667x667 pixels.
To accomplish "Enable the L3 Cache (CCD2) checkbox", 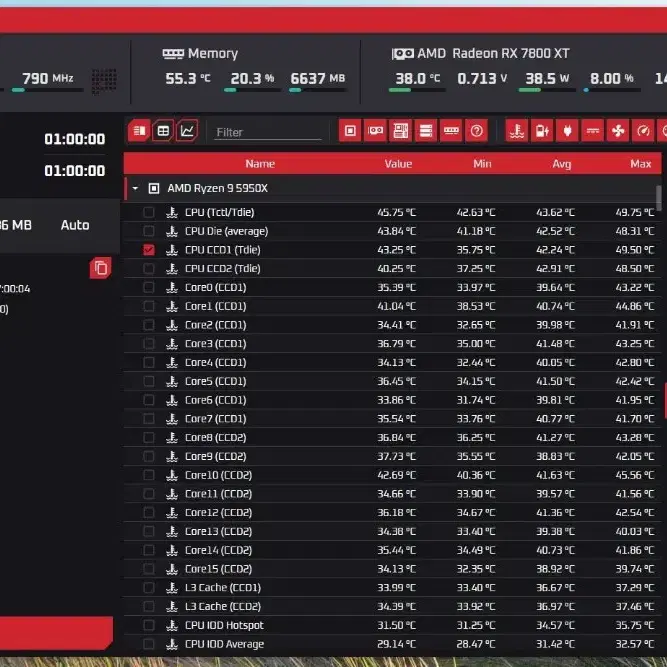I will 149,607.
